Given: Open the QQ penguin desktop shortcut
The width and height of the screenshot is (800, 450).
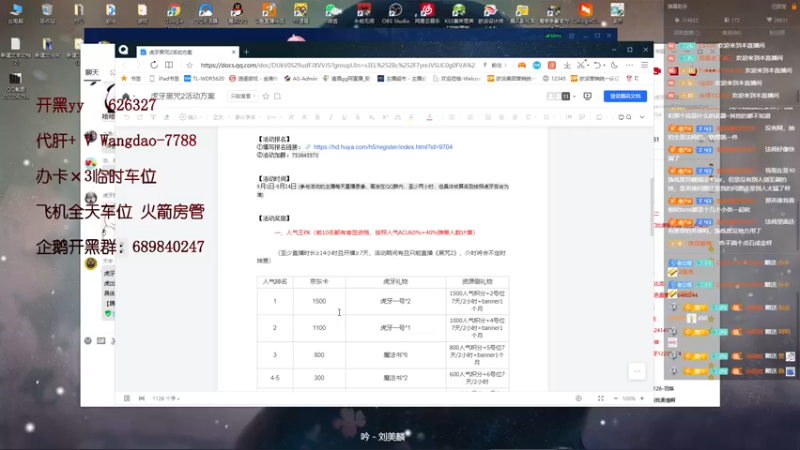Looking at the screenshot, I should pos(237,13).
